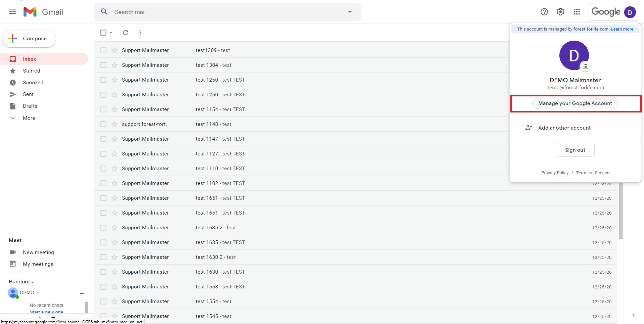Open the support forest-fort. test 1148 email
644x324 pixels.
[356, 124]
